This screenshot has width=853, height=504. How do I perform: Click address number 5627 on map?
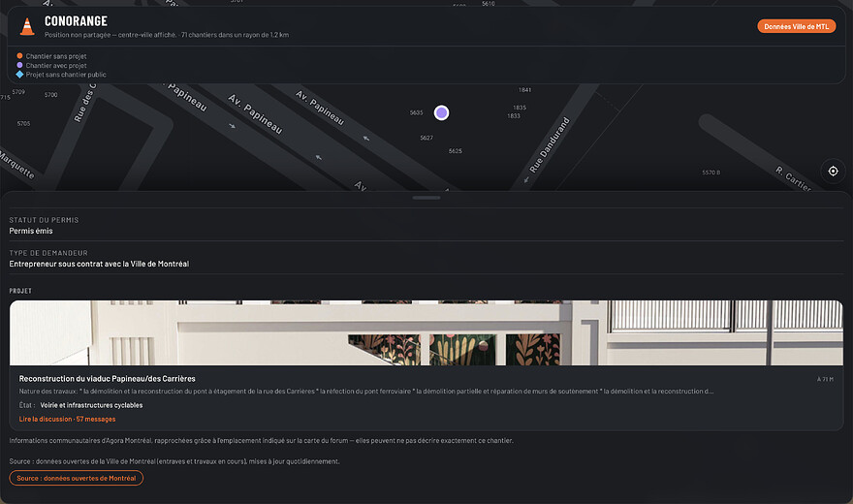(x=426, y=138)
